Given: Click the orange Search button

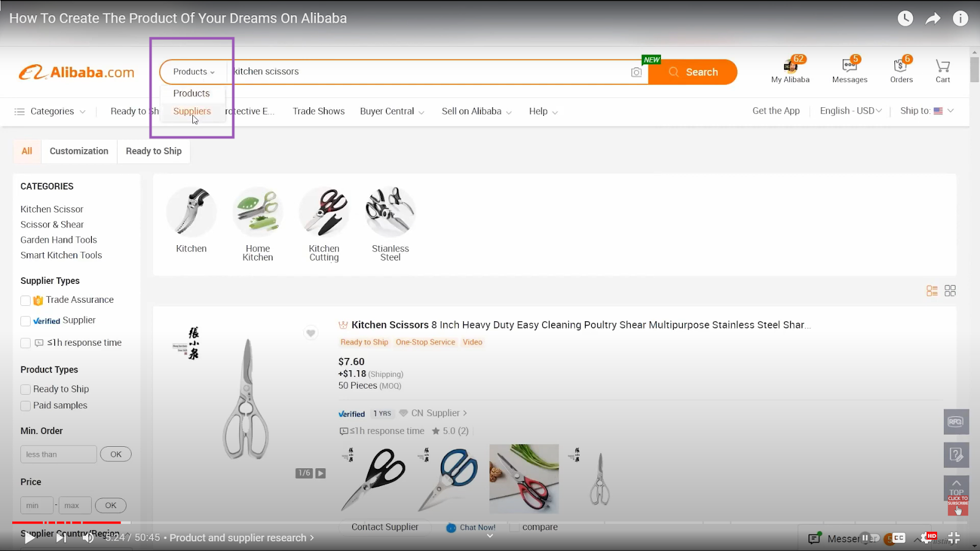Looking at the screenshot, I should coord(693,72).
